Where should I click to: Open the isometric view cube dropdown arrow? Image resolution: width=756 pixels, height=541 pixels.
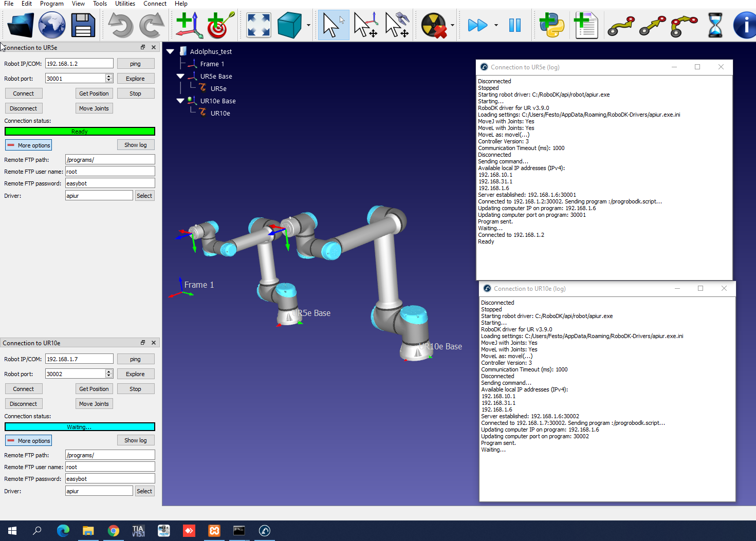[308, 25]
